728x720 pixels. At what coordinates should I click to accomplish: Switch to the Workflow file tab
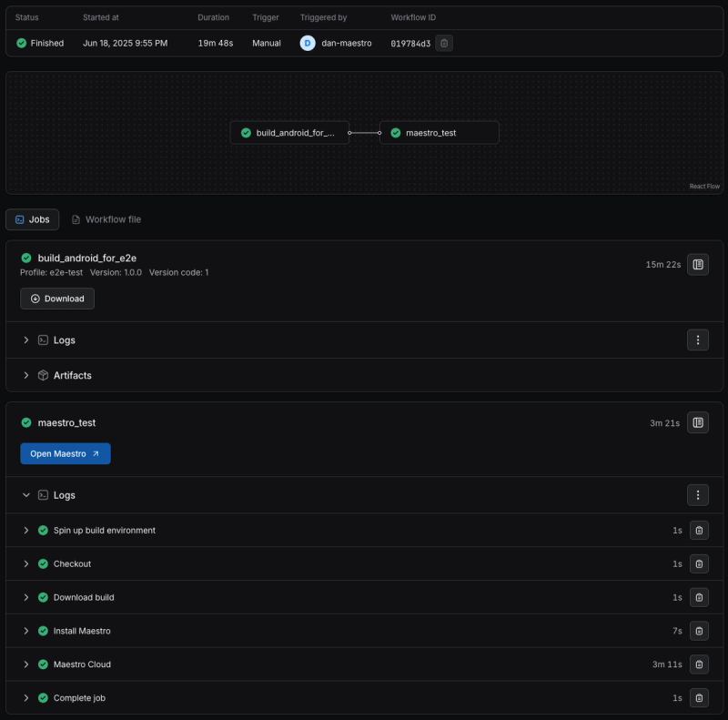click(106, 219)
